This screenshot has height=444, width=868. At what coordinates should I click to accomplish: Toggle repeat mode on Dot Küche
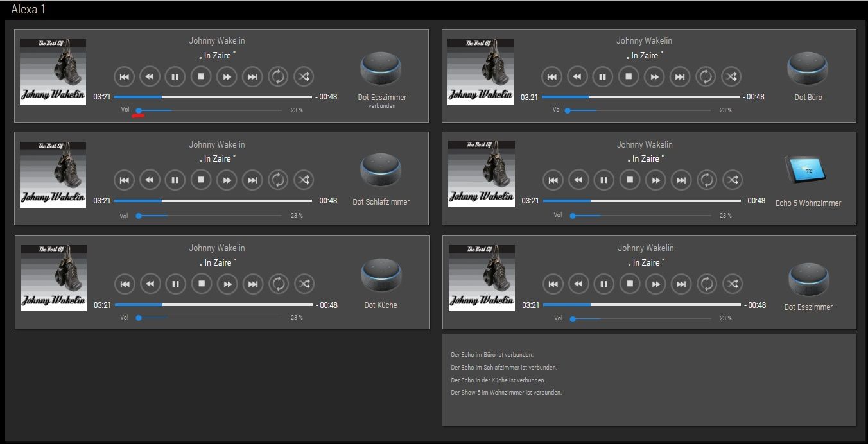(279, 284)
